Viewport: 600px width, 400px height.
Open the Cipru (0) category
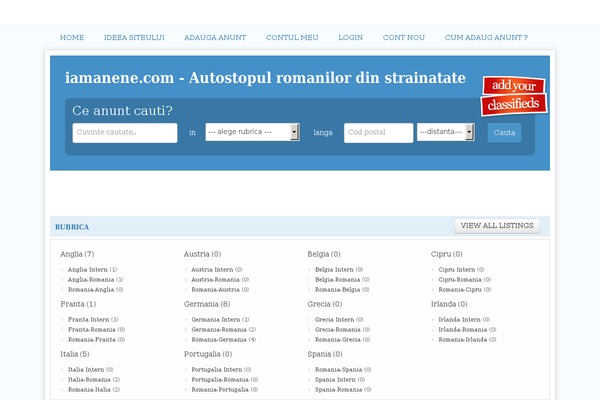(x=447, y=254)
